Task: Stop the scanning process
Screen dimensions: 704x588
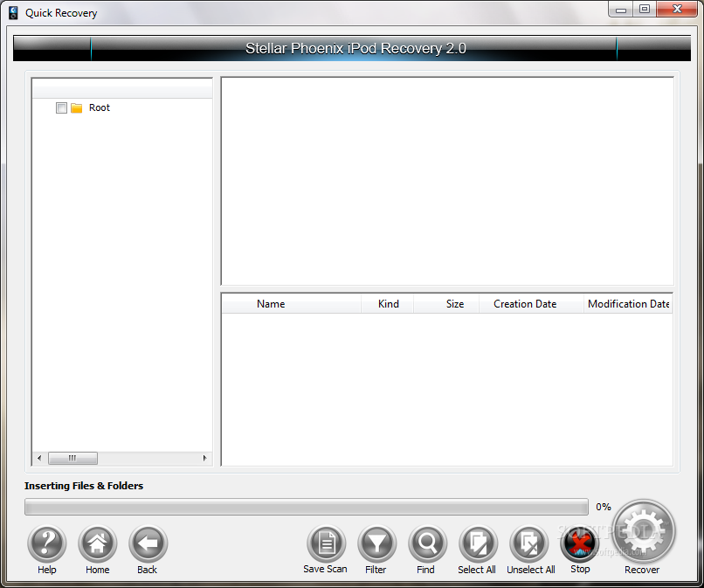Action: (x=580, y=544)
